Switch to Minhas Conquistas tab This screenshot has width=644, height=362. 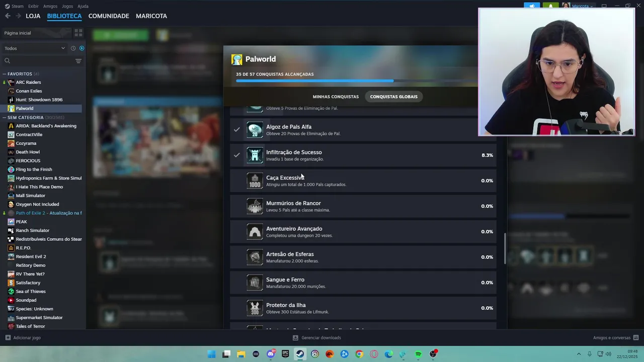336,97
